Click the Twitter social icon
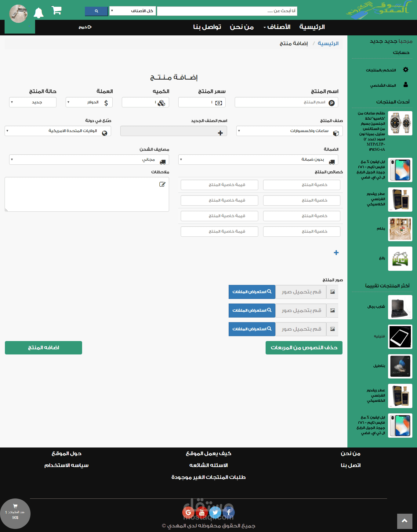 point(215,512)
